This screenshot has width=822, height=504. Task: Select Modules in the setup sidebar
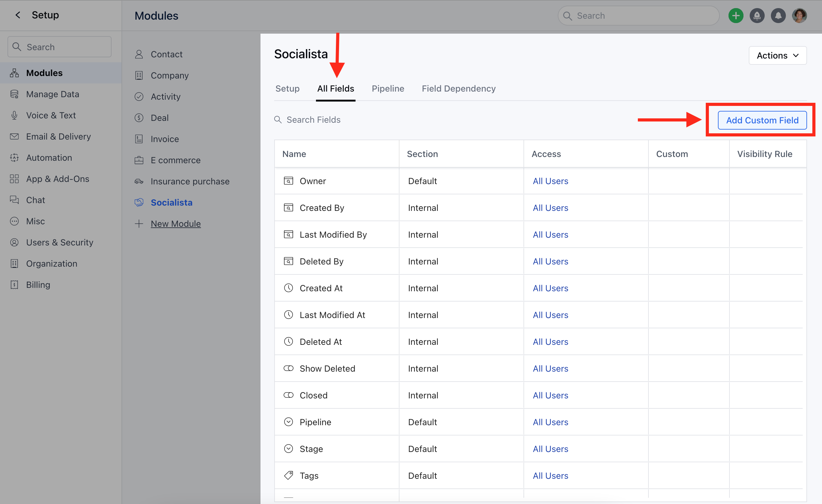click(x=61, y=73)
